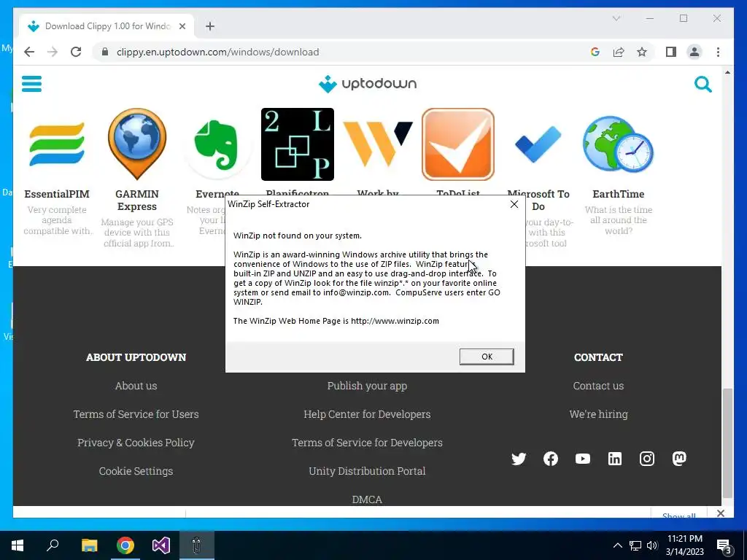Open the GARMIN Express app icon
Image resolution: width=747 pixels, height=560 pixels.
pos(137,144)
